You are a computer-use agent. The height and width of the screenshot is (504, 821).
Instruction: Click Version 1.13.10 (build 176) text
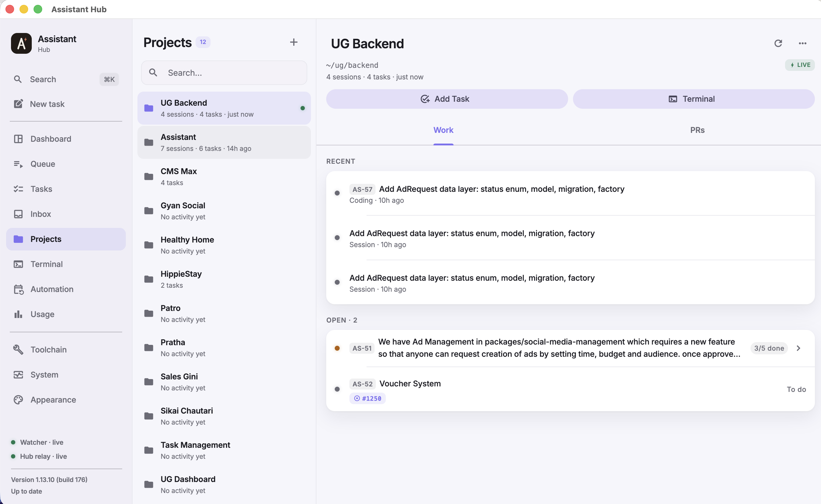click(49, 480)
